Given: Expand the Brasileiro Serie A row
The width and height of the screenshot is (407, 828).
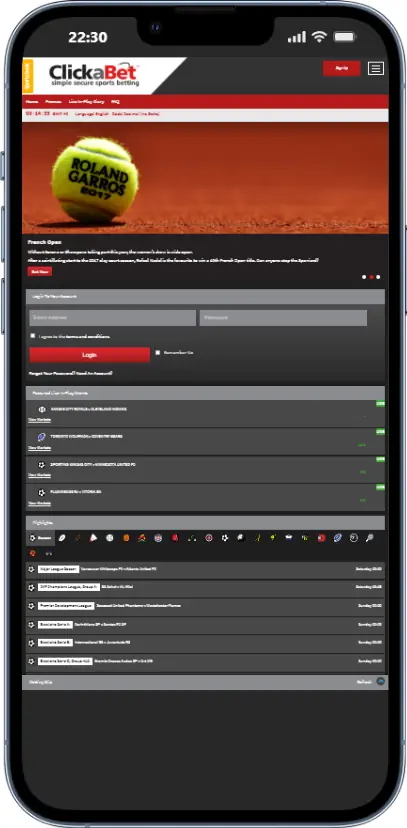Looking at the screenshot, I should pyautogui.click(x=205, y=625).
